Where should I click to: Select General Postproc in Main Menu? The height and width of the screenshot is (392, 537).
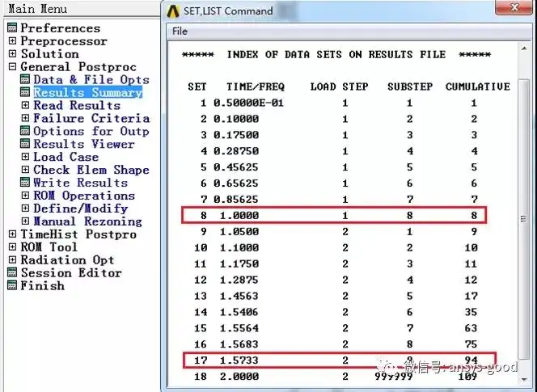pyautogui.click(x=78, y=67)
